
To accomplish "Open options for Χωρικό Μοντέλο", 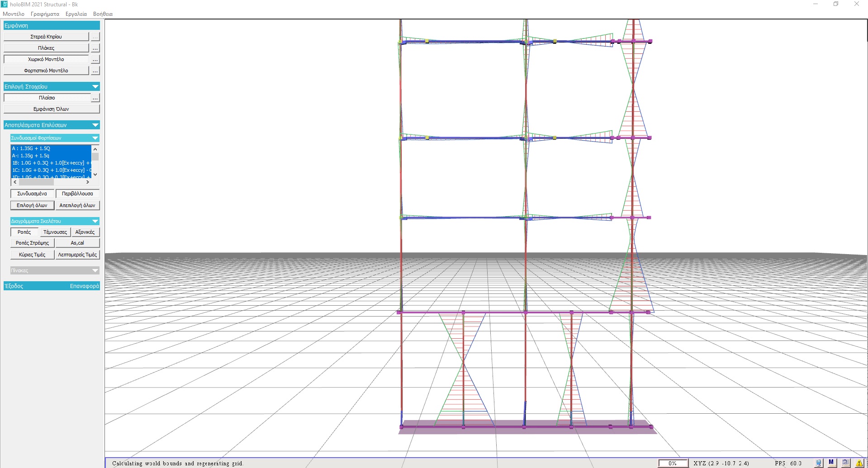I will (95, 59).
